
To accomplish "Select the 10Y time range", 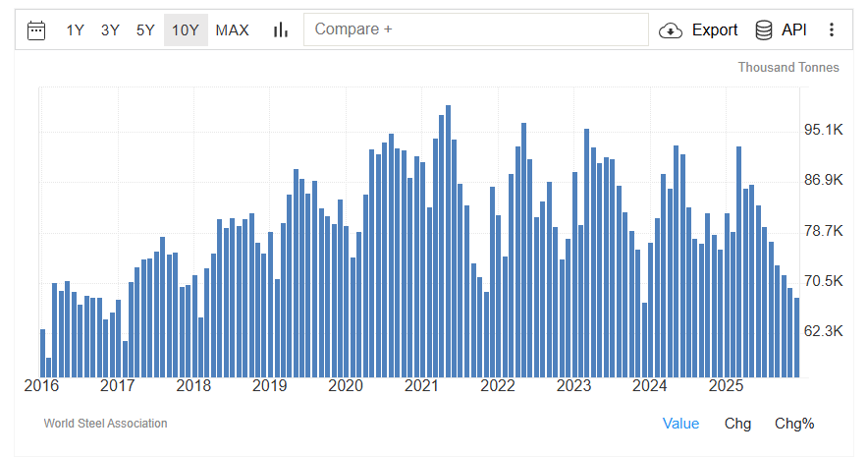I will coord(186,29).
